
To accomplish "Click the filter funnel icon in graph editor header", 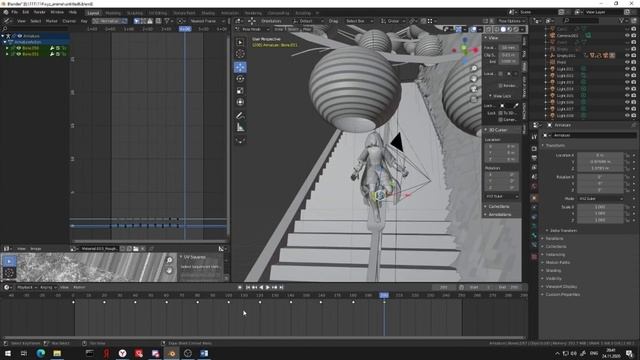I will (167, 21).
